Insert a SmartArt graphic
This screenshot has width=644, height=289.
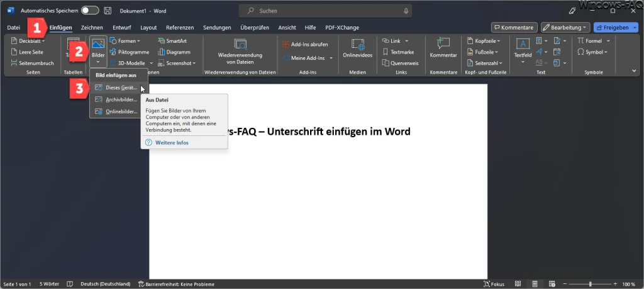coord(172,41)
